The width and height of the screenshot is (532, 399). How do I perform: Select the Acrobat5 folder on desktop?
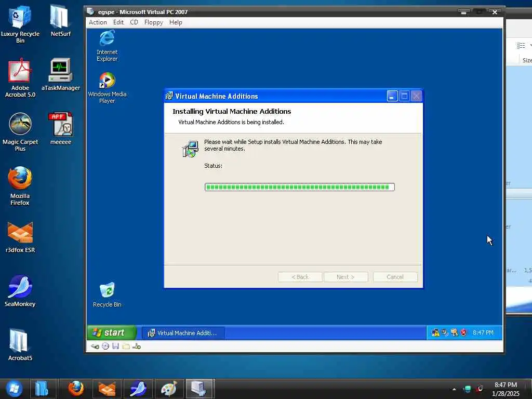(20, 345)
